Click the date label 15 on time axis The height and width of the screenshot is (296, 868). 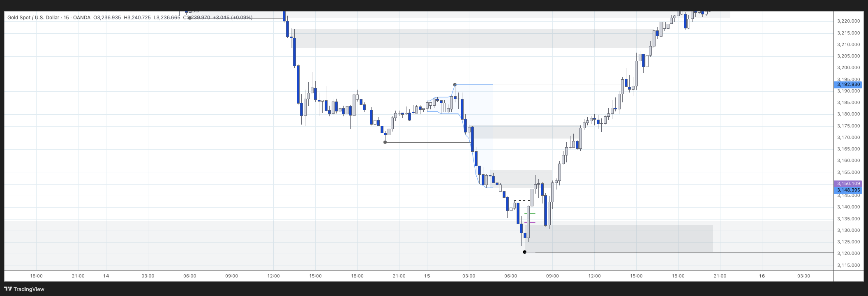point(427,276)
